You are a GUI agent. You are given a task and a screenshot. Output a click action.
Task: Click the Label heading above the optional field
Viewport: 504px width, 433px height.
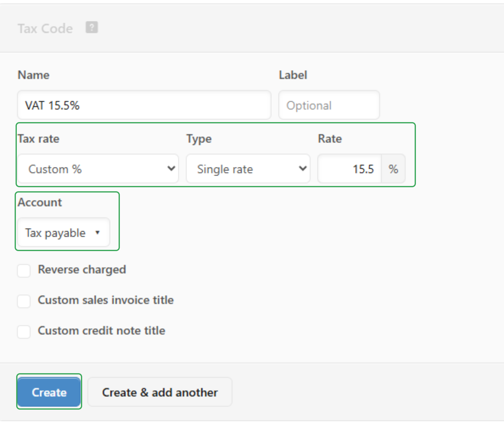coord(293,75)
